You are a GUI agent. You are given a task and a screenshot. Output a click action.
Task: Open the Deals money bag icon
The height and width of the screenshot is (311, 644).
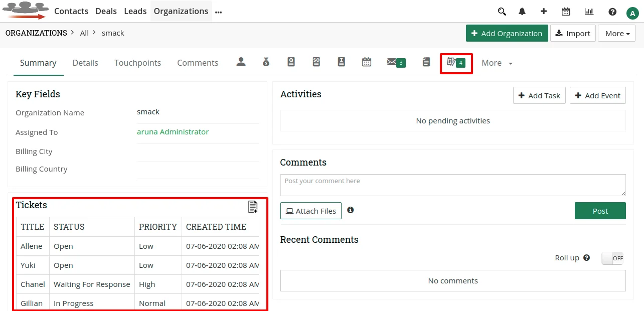[x=266, y=62]
